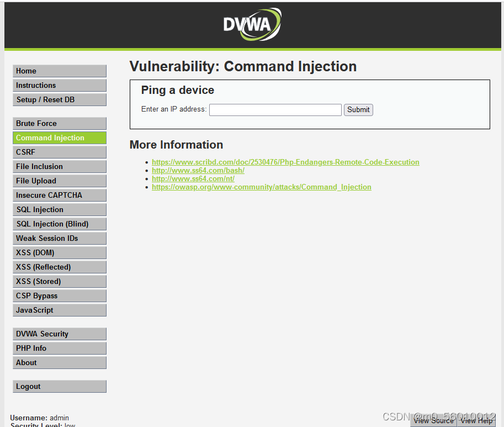Open the CSRF section

(x=60, y=152)
